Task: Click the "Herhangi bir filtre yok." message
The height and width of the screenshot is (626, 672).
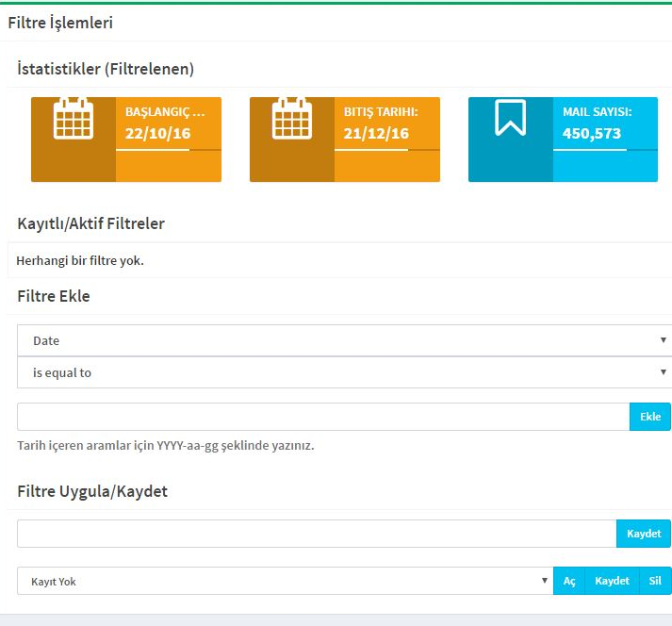Action: [x=80, y=260]
